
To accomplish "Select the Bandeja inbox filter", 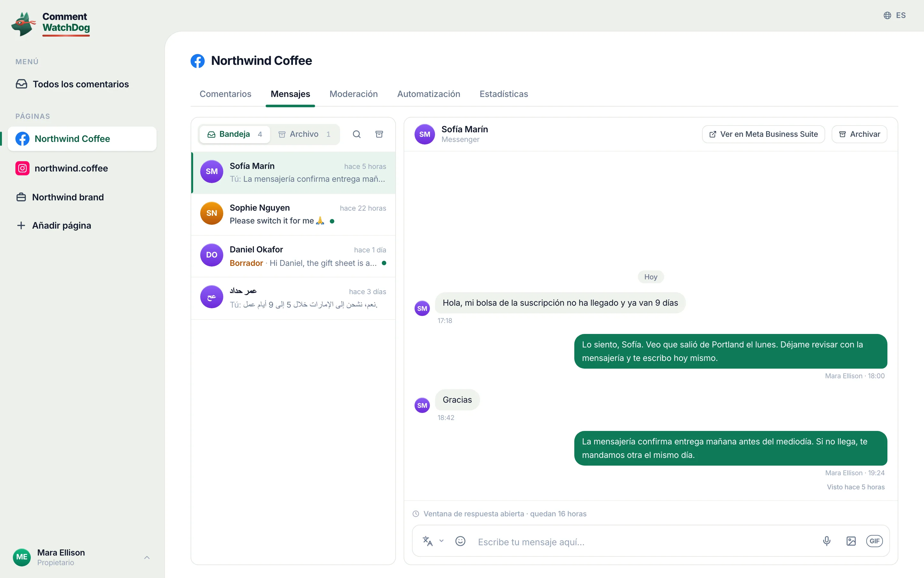I will click(x=235, y=134).
